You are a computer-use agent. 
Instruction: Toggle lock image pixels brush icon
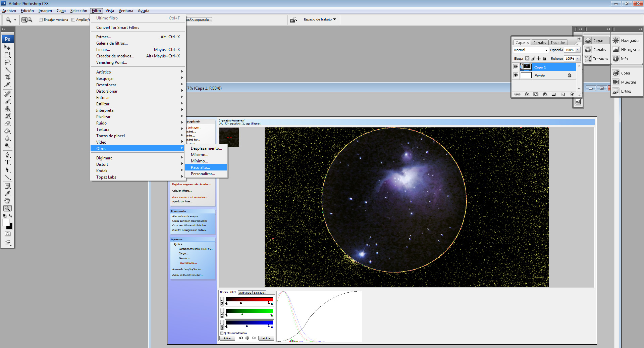click(533, 58)
